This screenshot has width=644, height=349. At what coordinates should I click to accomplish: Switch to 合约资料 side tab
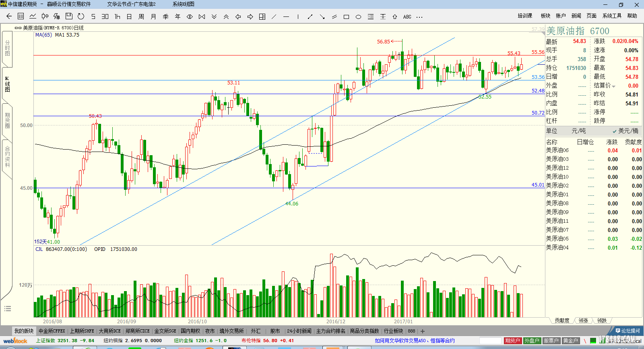click(7, 157)
